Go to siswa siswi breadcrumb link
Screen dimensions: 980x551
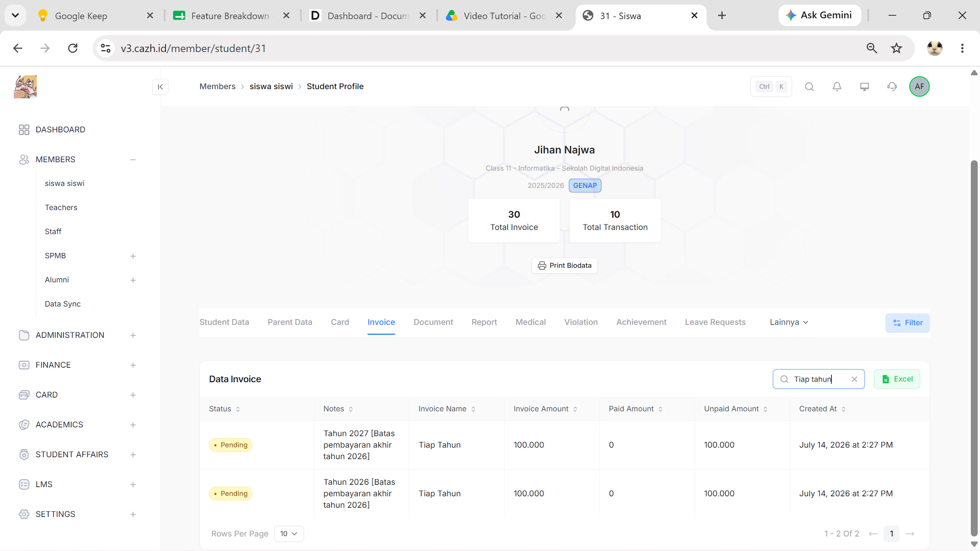coord(271,86)
